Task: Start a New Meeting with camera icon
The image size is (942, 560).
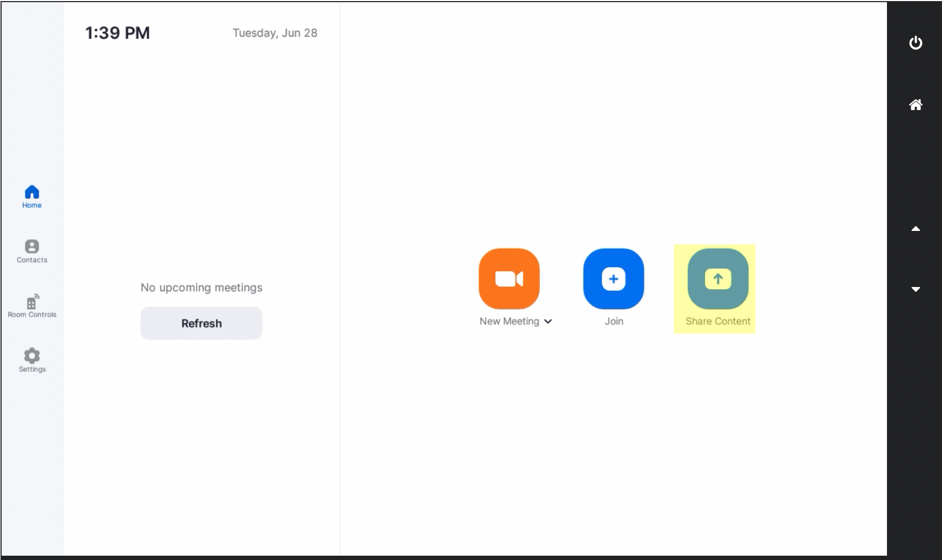Action: (x=509, y=279)
